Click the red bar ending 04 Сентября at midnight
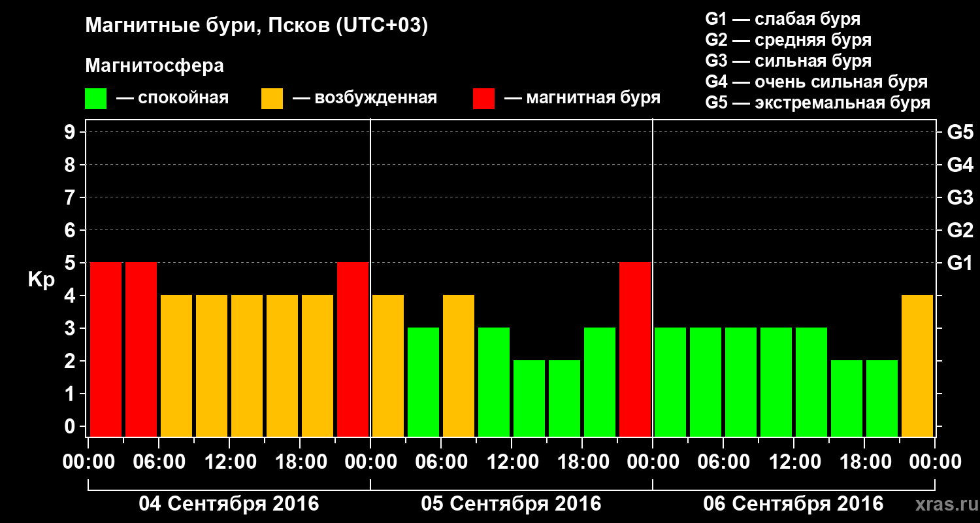The image size is (980, 523). tap(353, 349)
